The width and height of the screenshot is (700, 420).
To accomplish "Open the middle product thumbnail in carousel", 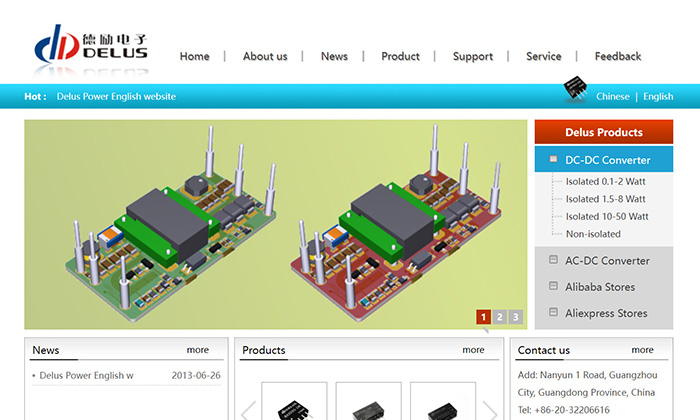I will tap(368, 401).
